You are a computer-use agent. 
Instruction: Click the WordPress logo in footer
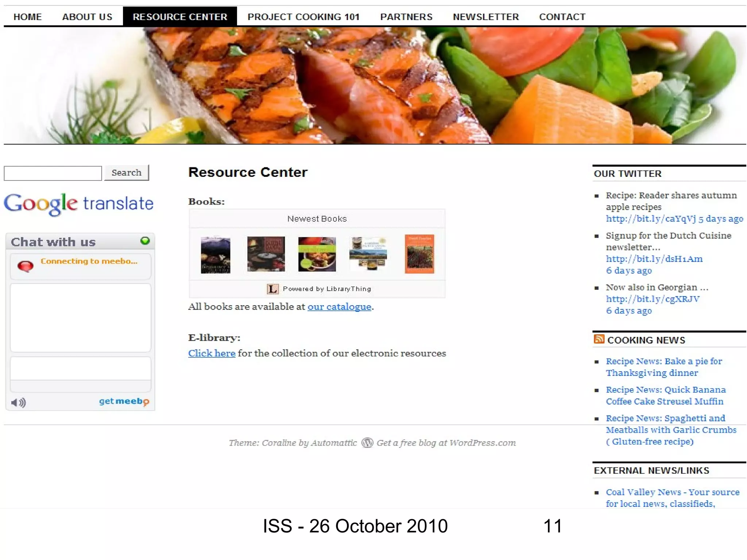click(x=367, y=443)
